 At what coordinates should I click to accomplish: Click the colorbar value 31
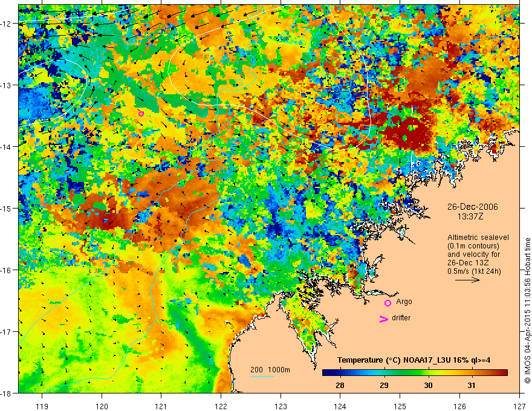[x=471, y=385]
